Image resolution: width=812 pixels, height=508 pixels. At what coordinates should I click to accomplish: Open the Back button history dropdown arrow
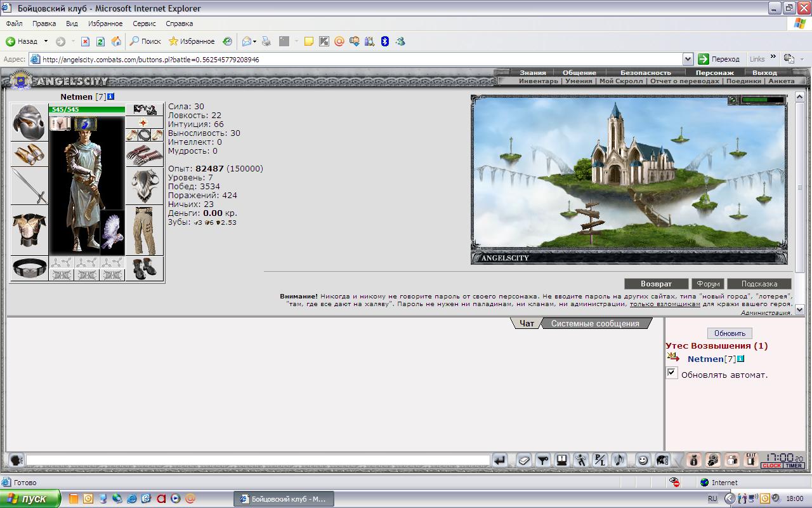tap(46, 41)
